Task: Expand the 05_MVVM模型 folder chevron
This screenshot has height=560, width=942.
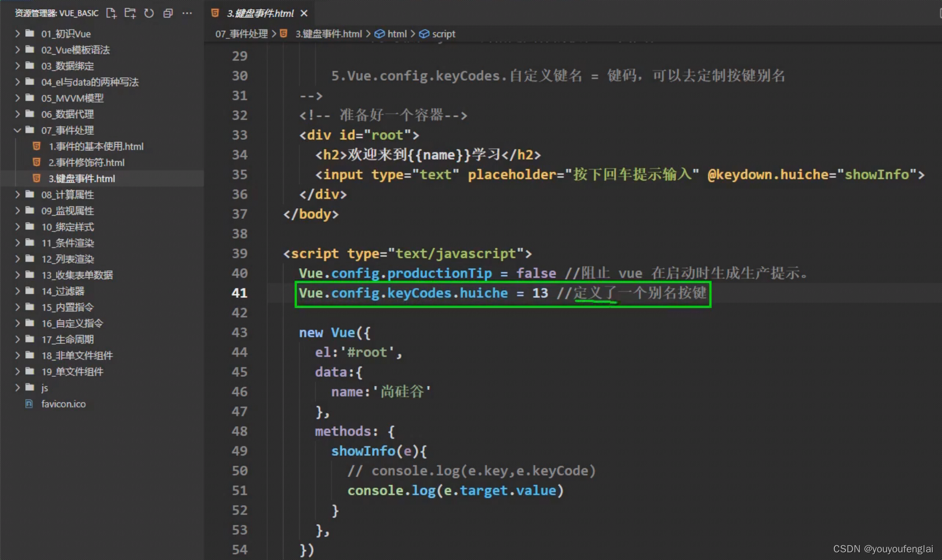Action: [18, 98]
